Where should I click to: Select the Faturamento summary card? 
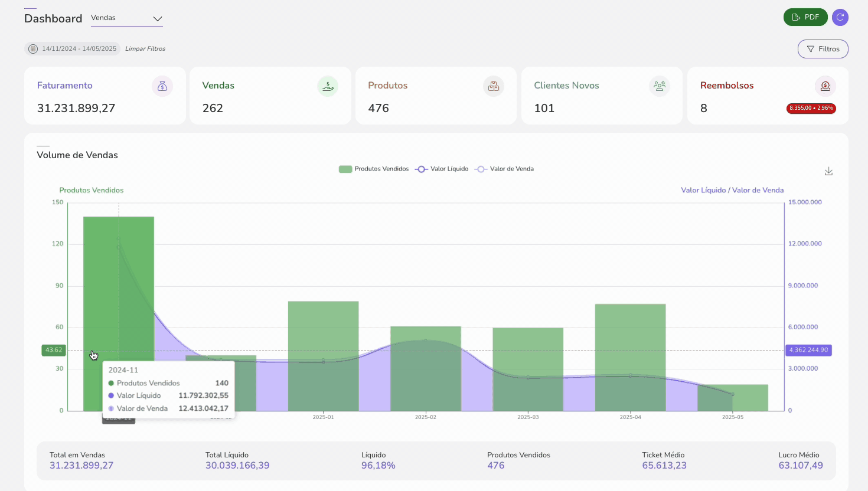(x=105, y=96)
